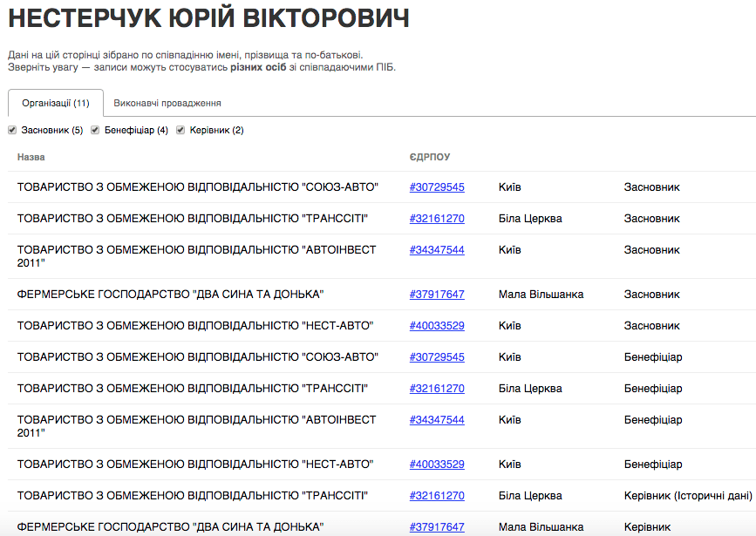Click the Керівник (Історичні дані) role cell
Viewport: 756px width, 536px height.
click(688, 495)
